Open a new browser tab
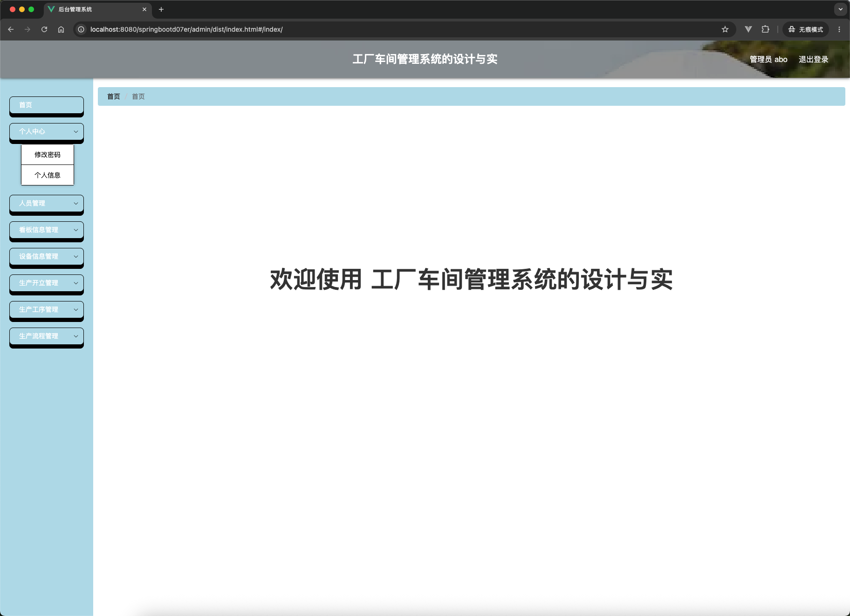This screenshot has height=616, width=850. pos(161,9)
